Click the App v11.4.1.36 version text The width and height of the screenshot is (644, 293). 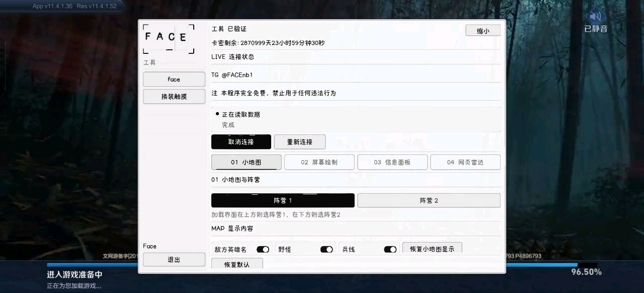[52, 6]
